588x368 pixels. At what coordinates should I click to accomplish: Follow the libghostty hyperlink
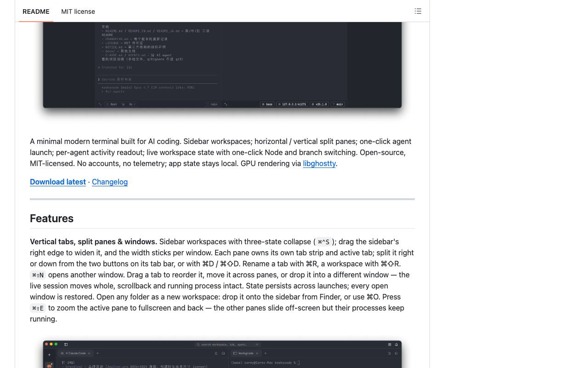tap(319, 163)
